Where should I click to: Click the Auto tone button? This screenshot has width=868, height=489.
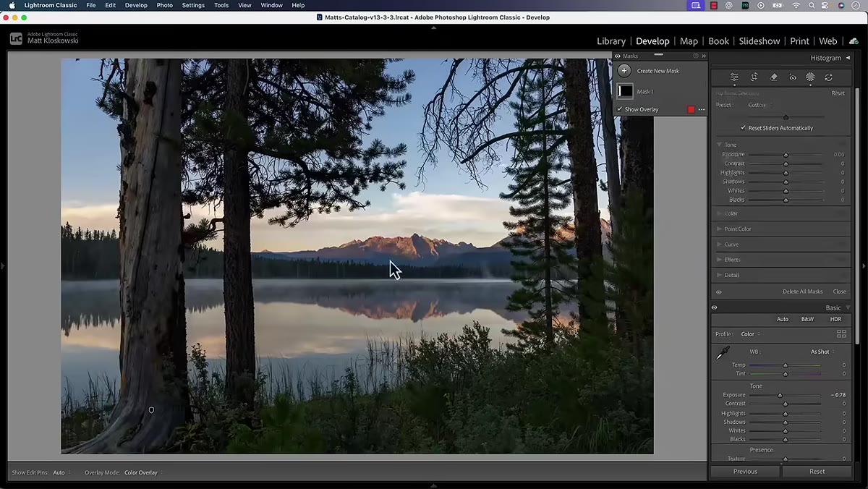pos(783,319)
